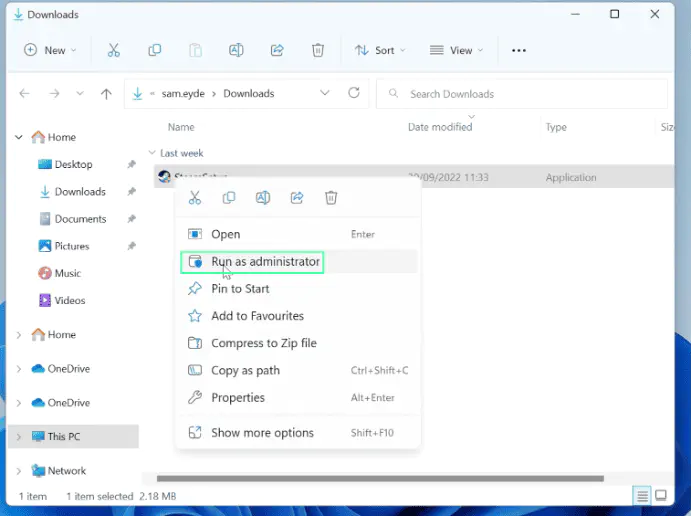Viewport: 692px width, 516px height.
Task: Click the Rename icon in the context menu
Action: coord(263,198)
